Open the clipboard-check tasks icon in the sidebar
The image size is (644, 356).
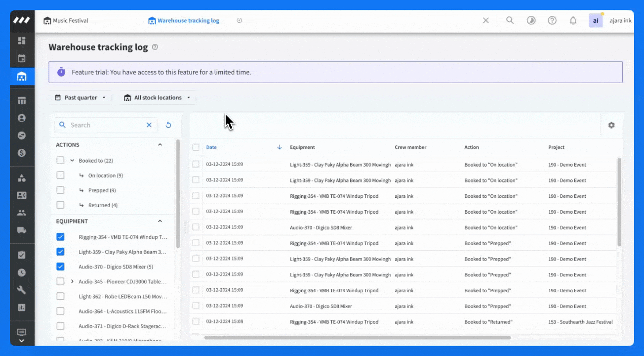coord(22,255)
